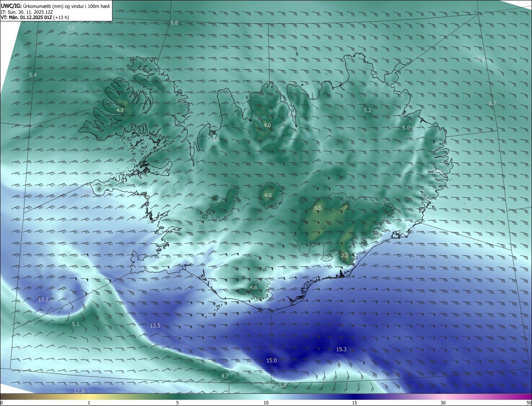The height and width of the screenshot is (406, 532).
Task: Select the '6.7' value label
Action: click(x=492, y=103)
